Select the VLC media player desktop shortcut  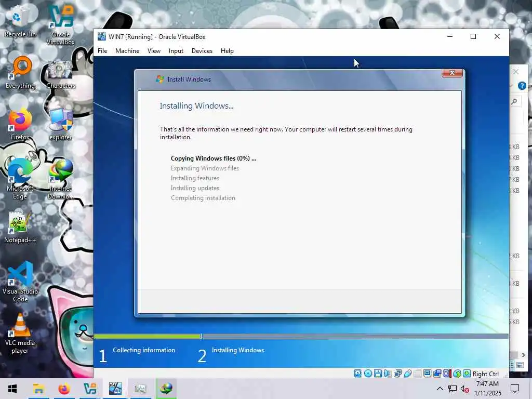(x=20, y=334)
